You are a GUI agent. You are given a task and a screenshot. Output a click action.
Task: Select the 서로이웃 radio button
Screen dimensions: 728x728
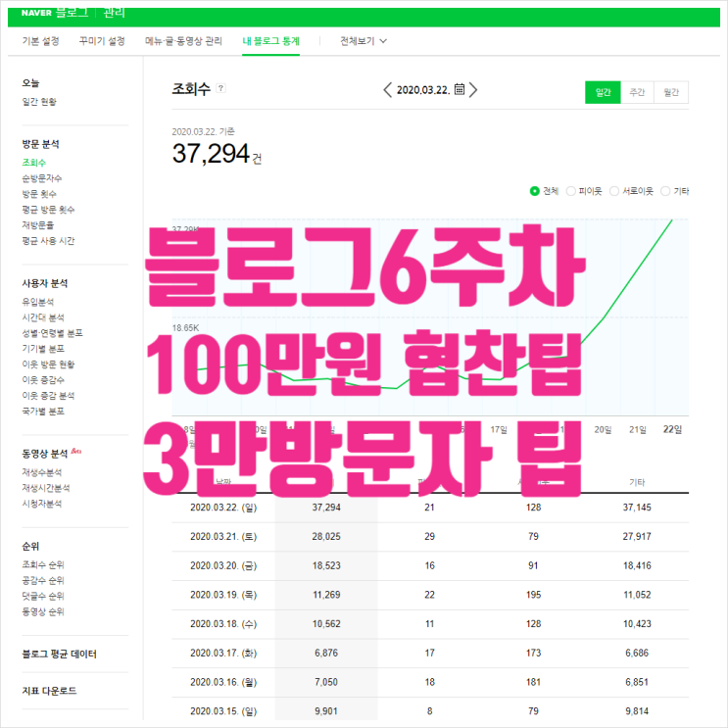(x=614, y=191)
